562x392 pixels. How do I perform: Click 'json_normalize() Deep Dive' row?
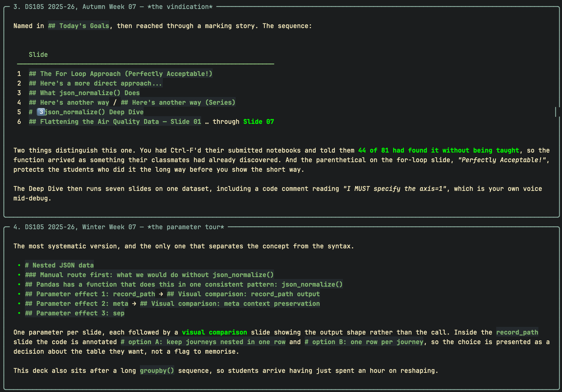(86, 112)
